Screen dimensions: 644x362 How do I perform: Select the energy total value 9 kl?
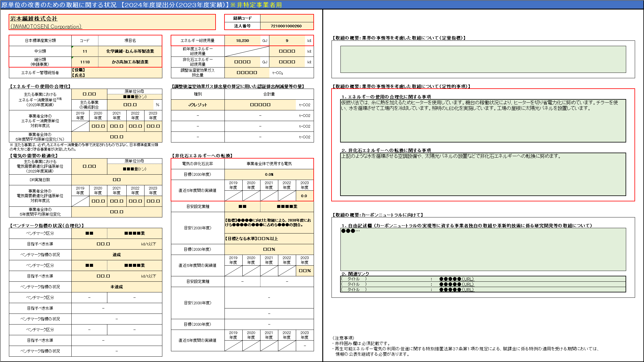coord(287,40)
